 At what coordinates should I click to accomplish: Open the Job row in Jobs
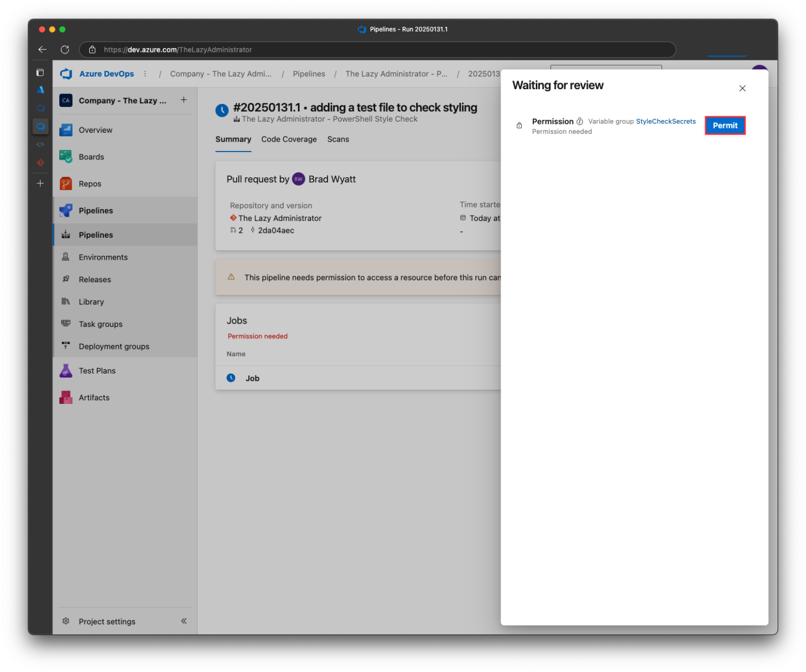click(x=358, y=378)
